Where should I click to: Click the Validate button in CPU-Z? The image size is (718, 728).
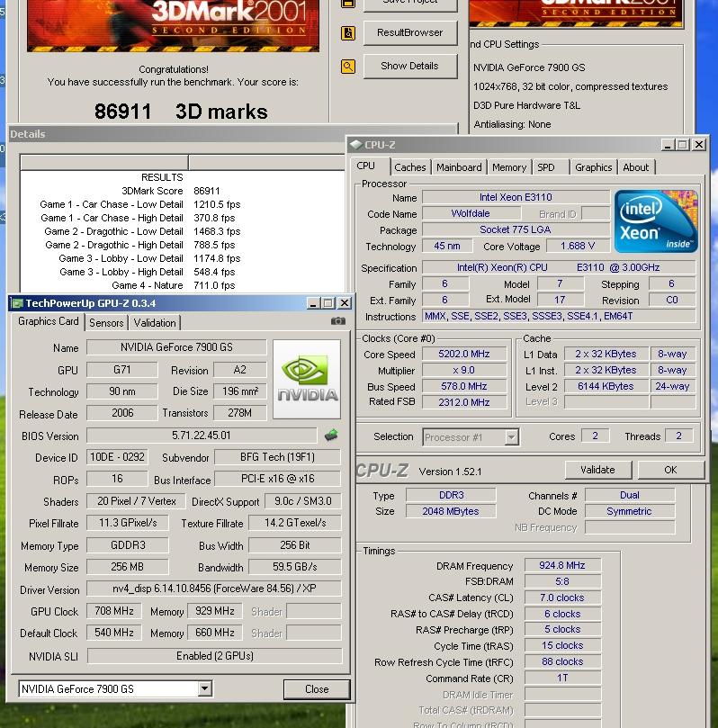[597, 470]
